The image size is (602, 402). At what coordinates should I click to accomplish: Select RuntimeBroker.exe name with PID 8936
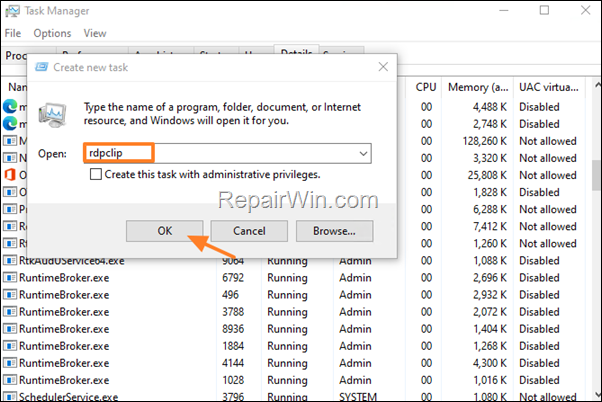(x=64, y=329)
